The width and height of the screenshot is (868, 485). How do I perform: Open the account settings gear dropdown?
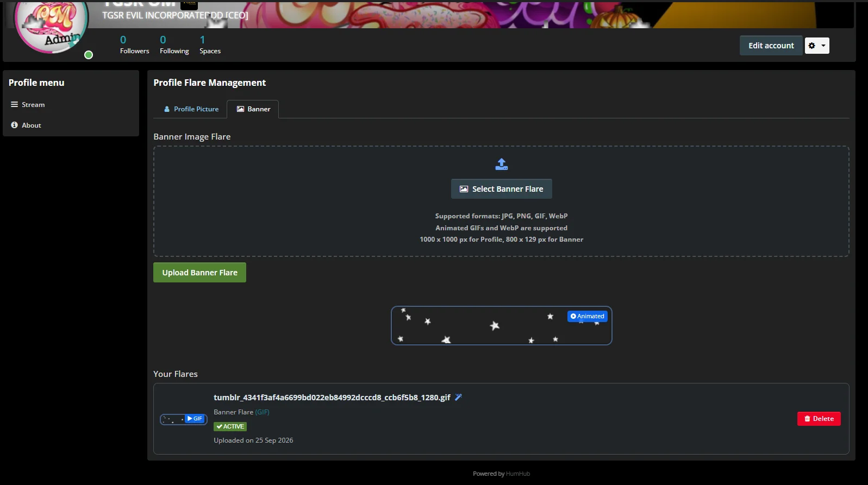(817, 46)
